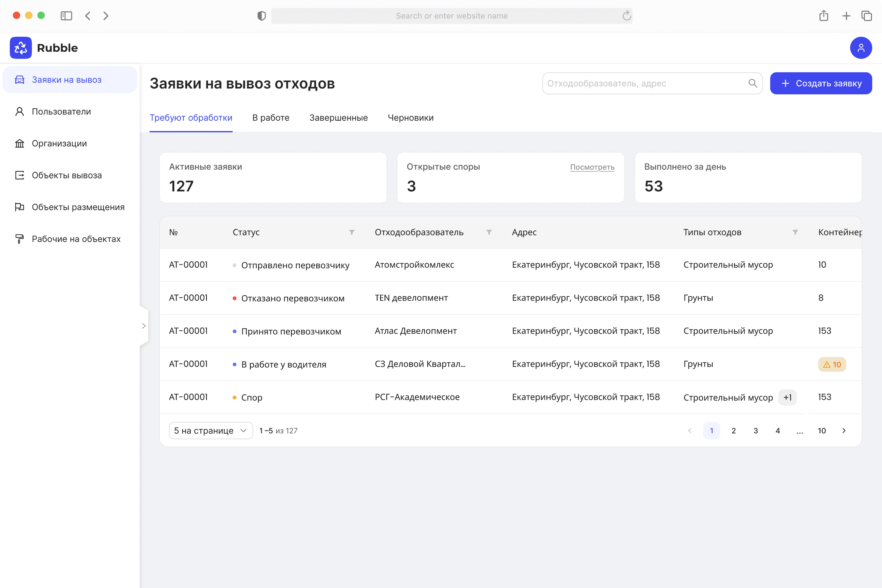This screenshot has width=882, height=588.
Task: Open a new browser tab
Action: click(846, 16)
